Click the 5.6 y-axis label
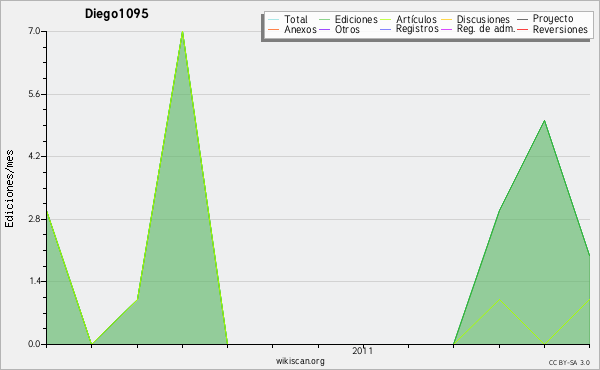The height and width of the screenshot is (370, 600). [34, 94]
